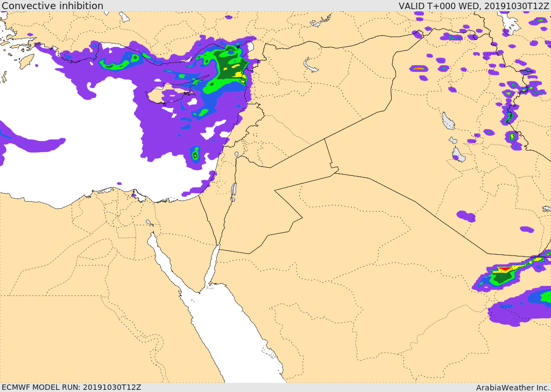Click the 'Convective inhibition' title text
This screenshot has height=392, width=551.
point(52,5)
